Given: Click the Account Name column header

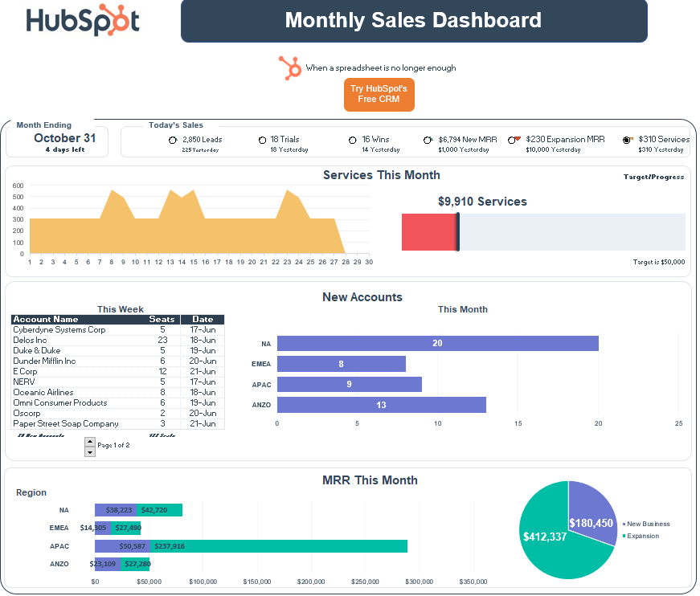Looking at the screenshot, I should point(47,320).
